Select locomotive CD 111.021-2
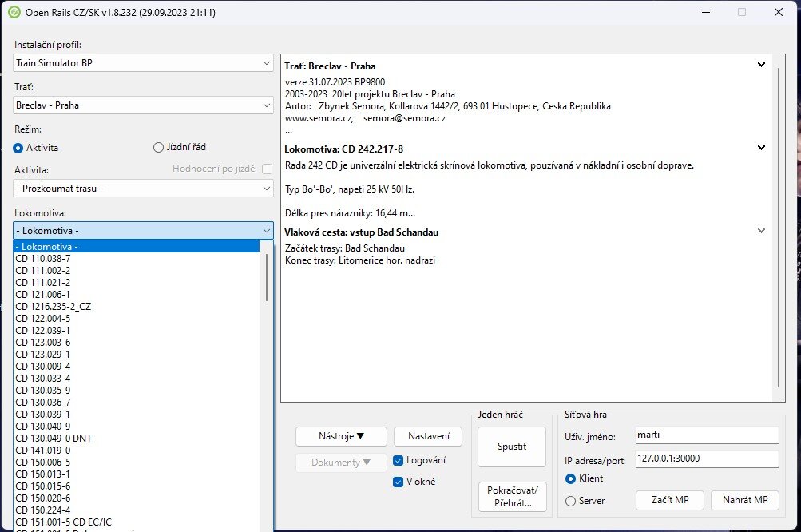This screenshot has width=801, height=532. (137, 283)
